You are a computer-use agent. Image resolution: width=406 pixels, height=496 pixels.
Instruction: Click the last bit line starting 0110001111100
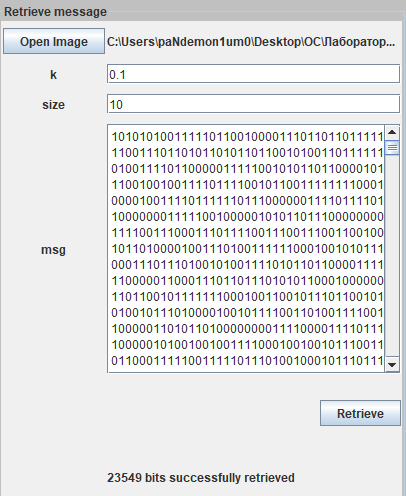click(x=247, y=361)
